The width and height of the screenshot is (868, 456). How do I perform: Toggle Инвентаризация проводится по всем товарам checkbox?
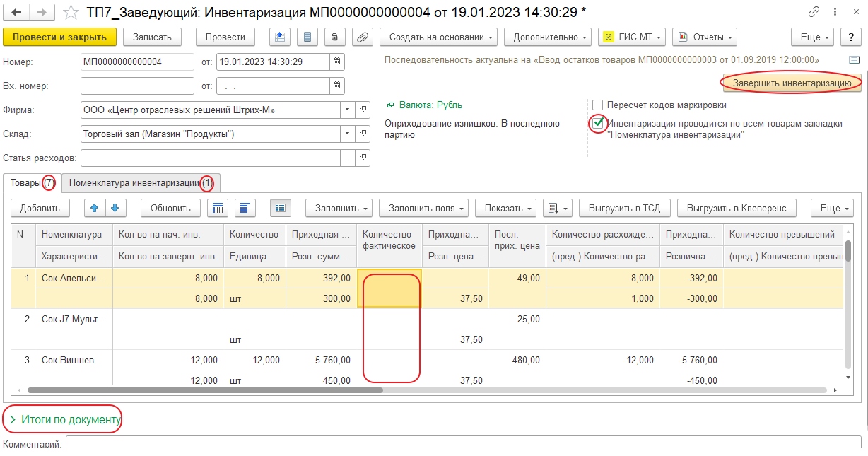point(598,123)
